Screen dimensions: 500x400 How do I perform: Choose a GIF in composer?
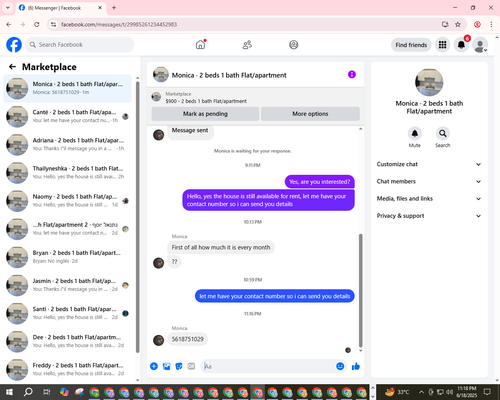point(191,366)
